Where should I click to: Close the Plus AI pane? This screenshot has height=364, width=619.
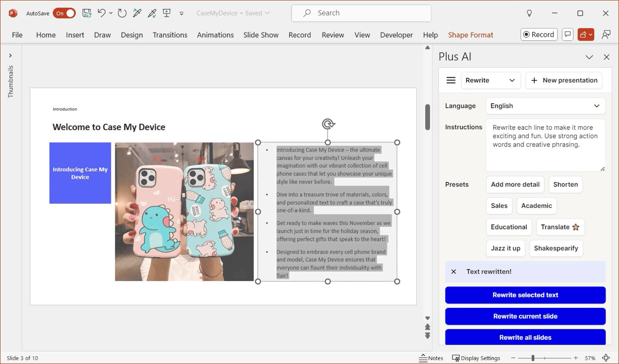click(x=607, y=57)
